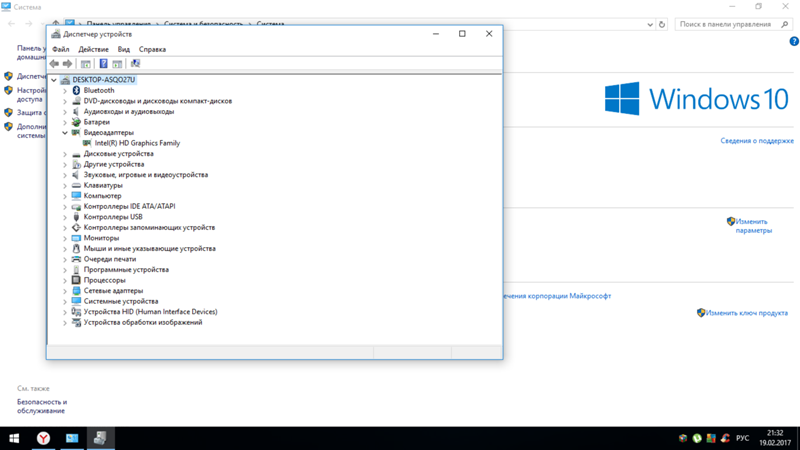Collapse the Видеоадаптеры node
This screenshot has height=450, width=800.
[65, 133]
